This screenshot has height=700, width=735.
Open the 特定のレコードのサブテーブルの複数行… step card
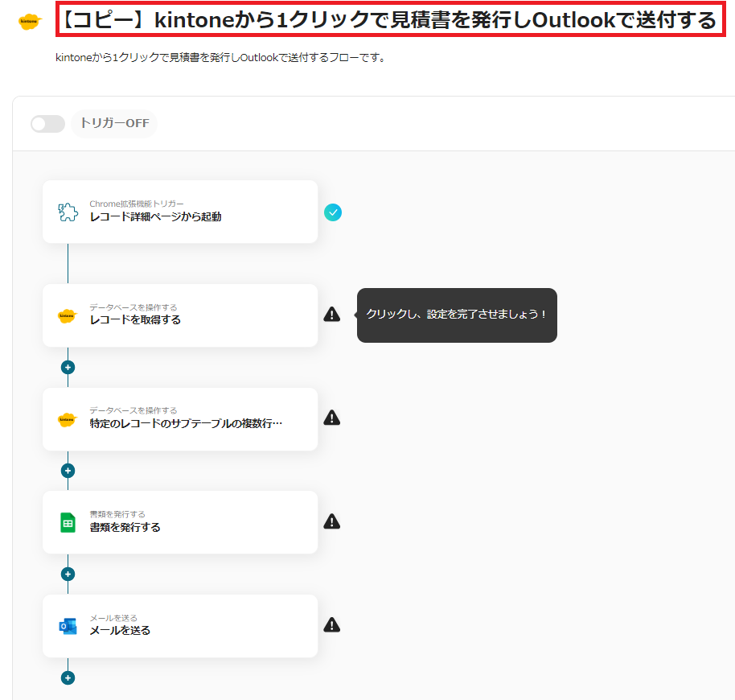point(180,419)
